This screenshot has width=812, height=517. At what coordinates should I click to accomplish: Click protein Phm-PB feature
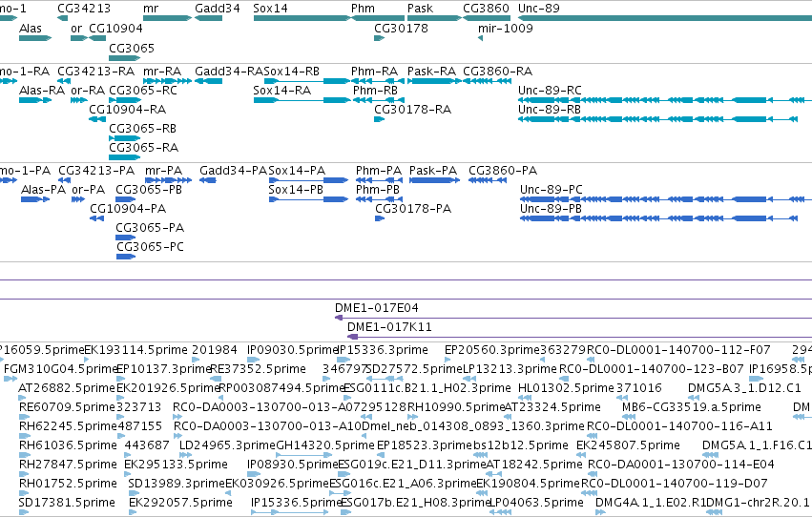pos(379,199)
